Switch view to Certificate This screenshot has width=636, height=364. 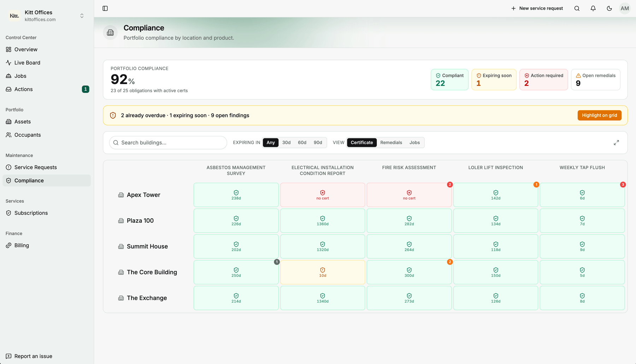[x=362, y=143]
